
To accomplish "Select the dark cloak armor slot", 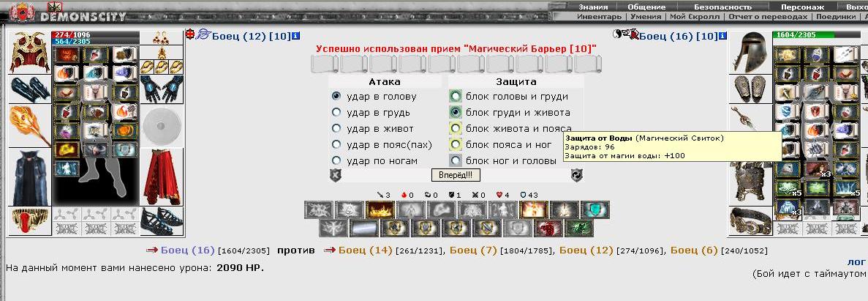I will pos(30,177).
